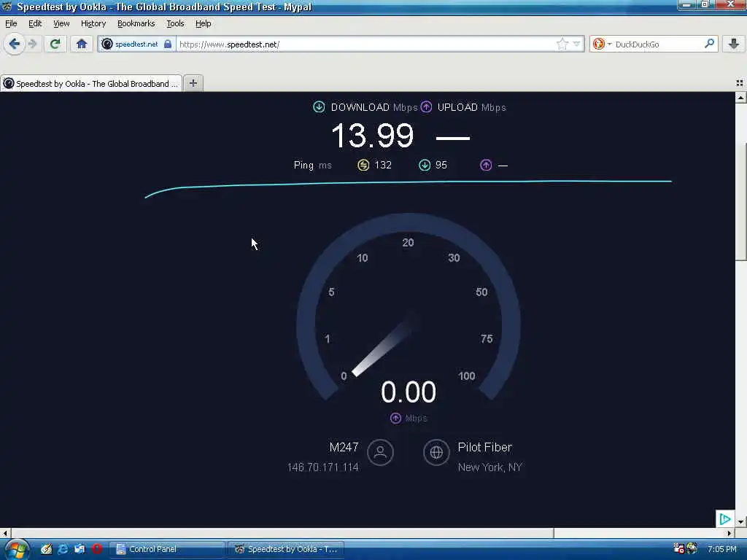
Task: Focus the DuckDuckGo search box
Action: coord(659,44)
